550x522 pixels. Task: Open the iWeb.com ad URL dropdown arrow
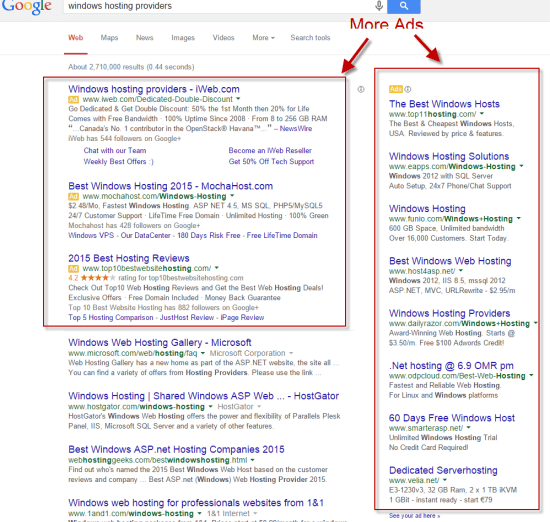pyautogui.click(x=239, y=99)
